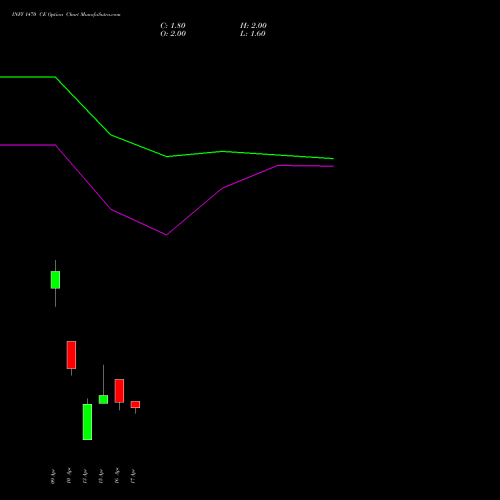Select the red candlestick for 16 Apr
Viewport: 500px width, 500px height.
(119, 391)
